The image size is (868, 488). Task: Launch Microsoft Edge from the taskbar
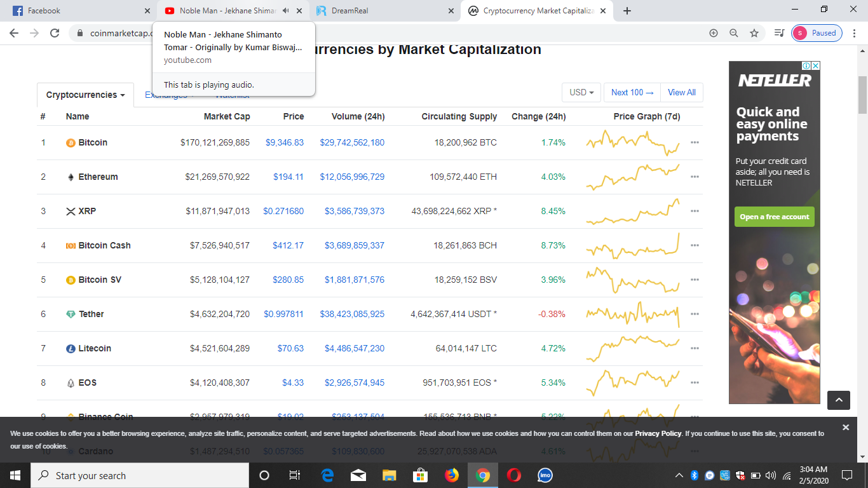pyautogui.click(x=327, y=475)
